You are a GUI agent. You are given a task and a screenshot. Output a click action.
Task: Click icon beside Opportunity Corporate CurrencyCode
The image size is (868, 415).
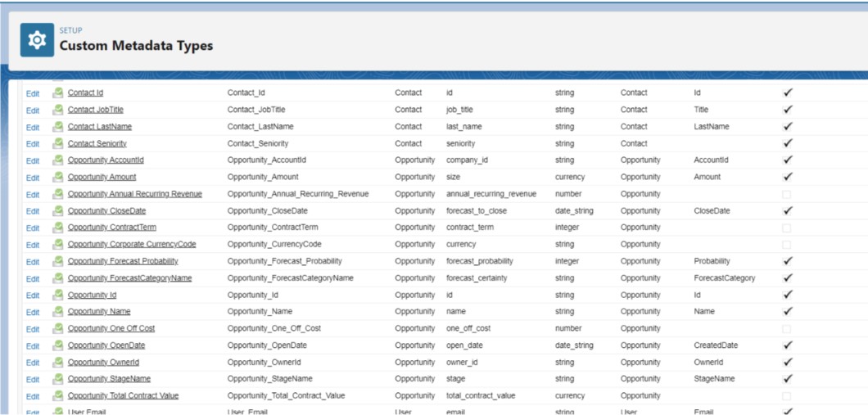[x=58, y=244]
